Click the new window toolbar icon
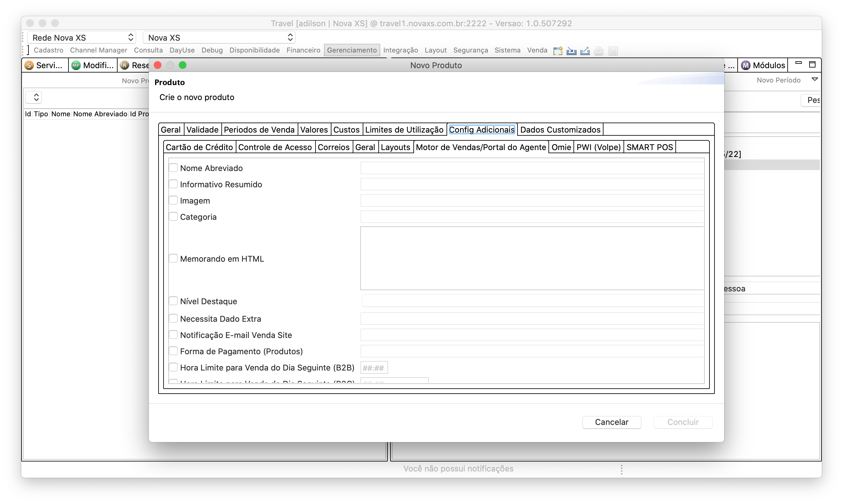Viewport: 843px width, 504px height. pos(558,51)
